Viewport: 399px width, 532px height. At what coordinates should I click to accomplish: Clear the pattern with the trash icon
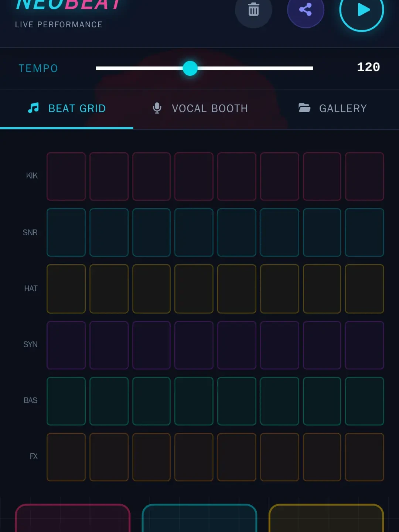(x=253, y=10)
